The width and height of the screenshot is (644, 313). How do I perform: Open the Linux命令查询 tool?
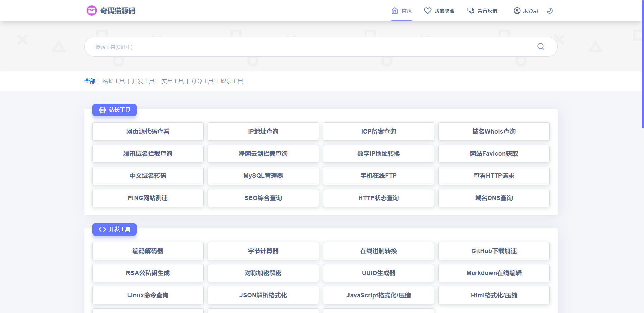click(x=148, y=295)
